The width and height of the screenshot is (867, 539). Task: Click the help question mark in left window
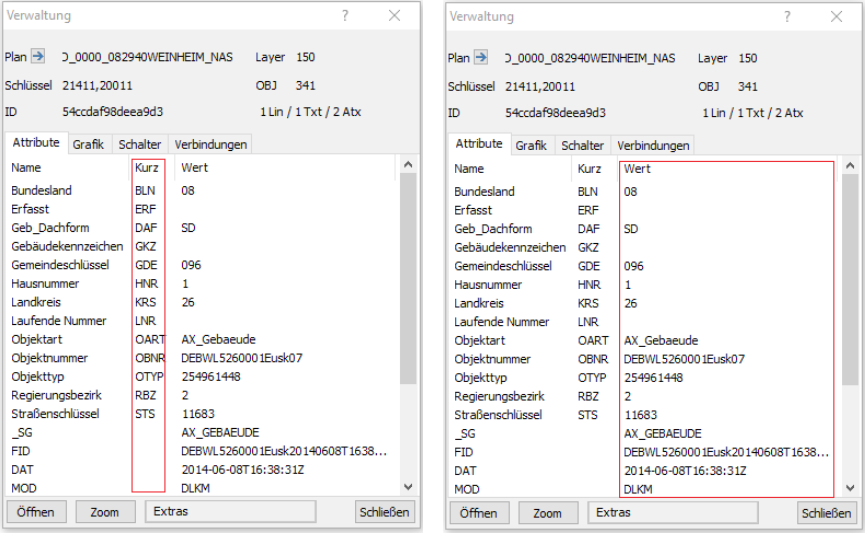[345, 16]
